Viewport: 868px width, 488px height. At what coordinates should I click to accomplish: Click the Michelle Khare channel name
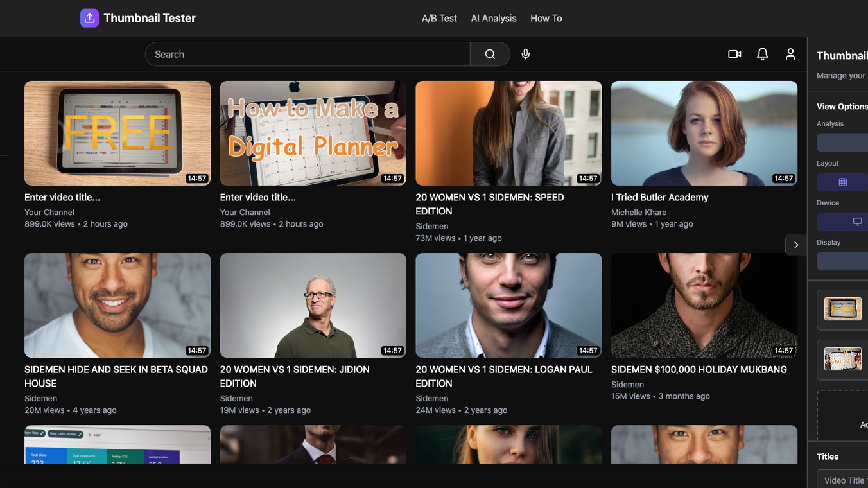639,213
